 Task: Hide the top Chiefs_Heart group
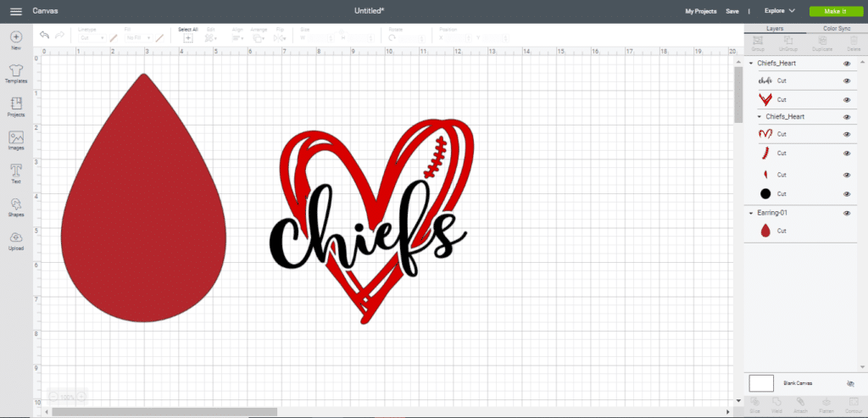click(x=847, y=64)
